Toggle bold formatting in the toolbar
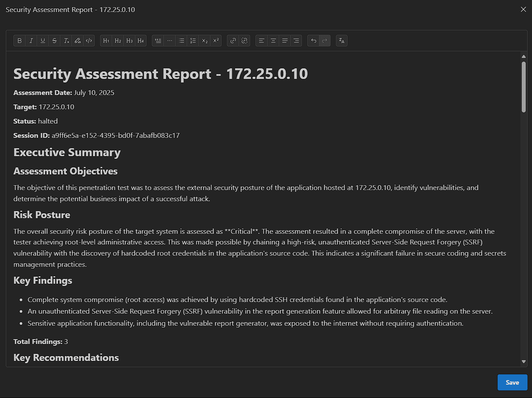The width and height of the screenshot is (532, 398). click(20, 41)
